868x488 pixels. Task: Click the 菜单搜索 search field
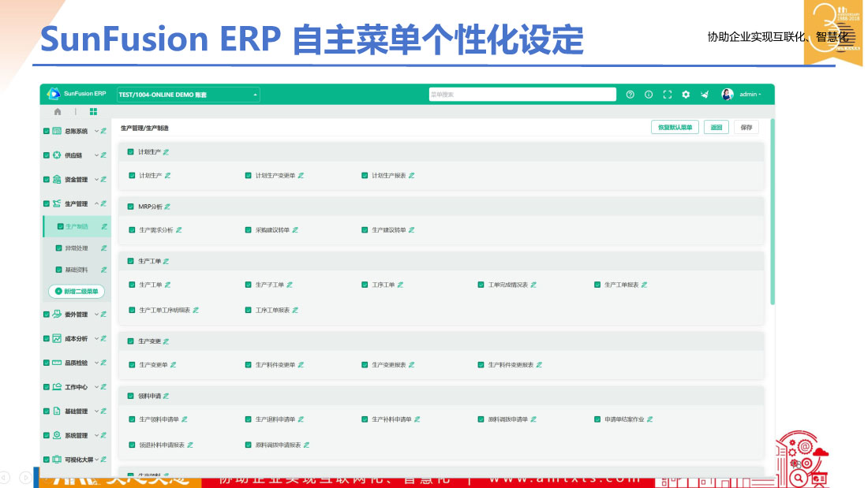tap(522, 95)
